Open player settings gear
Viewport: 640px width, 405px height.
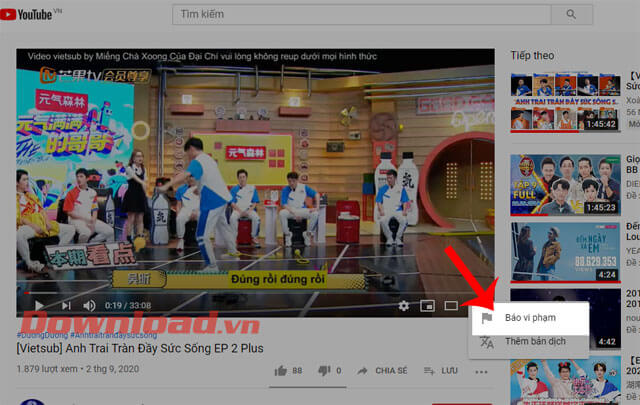pos(404,305)
